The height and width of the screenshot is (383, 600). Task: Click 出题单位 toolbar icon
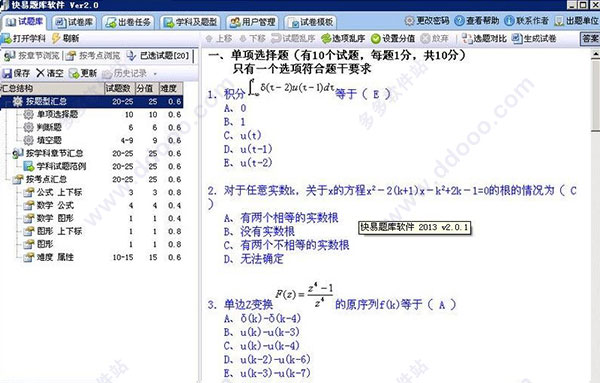(559, 21)
